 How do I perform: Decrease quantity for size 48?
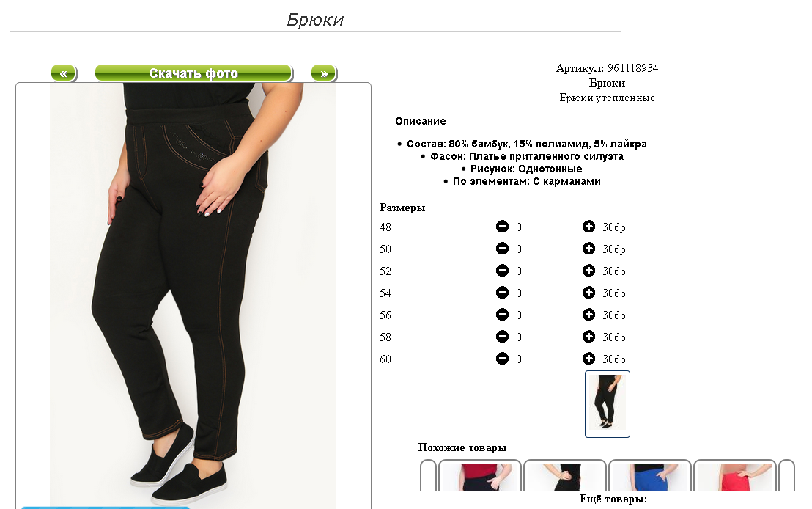coord(502,227)
